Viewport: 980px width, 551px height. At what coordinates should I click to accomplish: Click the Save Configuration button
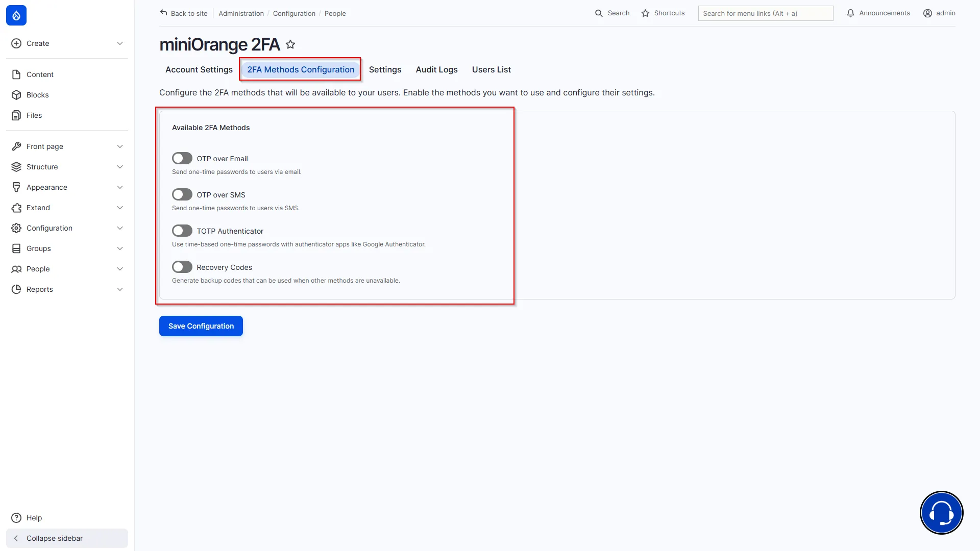coord(201,326)
